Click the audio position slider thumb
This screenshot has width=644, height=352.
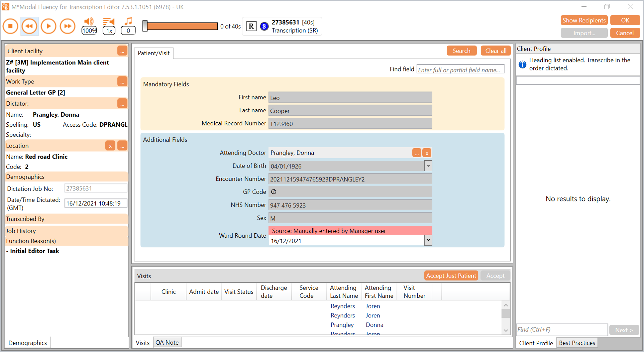(145, 26)
